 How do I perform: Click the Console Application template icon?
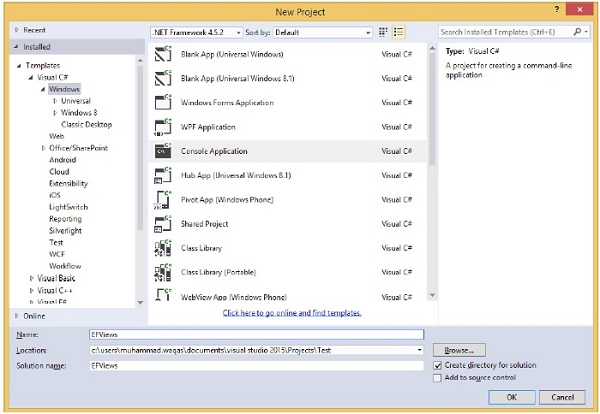tap(163, 151)
